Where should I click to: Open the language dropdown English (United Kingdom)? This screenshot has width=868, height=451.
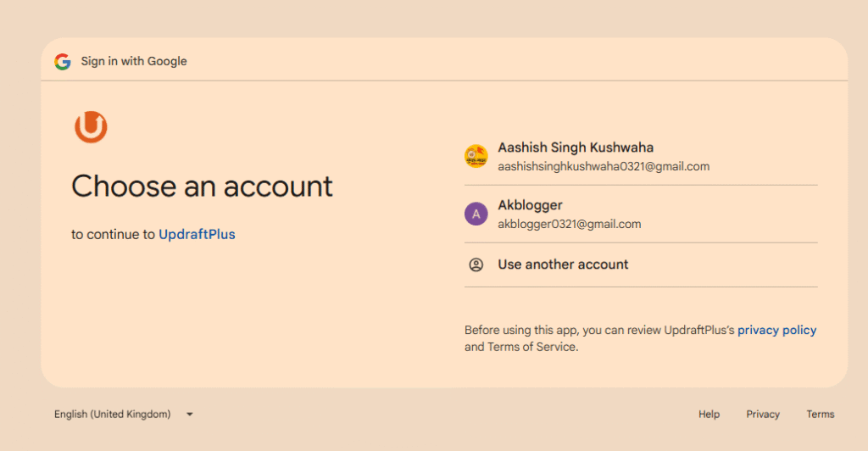124,414
